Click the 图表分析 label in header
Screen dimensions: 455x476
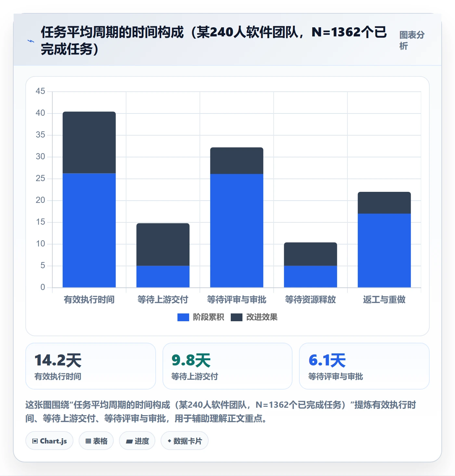click(x=412, y=40)
